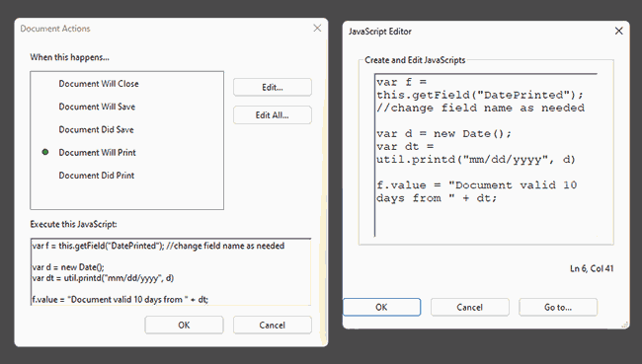Click the resize grip of JavaScript Editor
The width and height of the screenshot is (642, 364).
(x=625, y=325)
